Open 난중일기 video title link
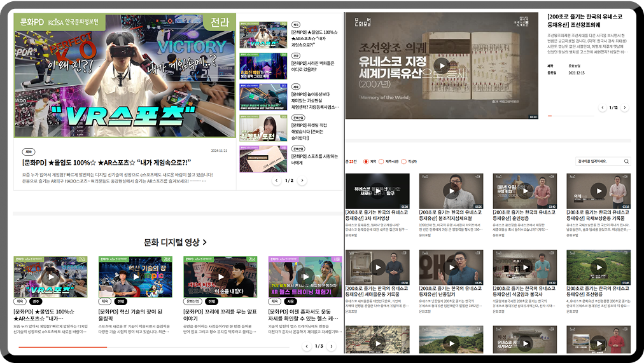This screenshot has width=644, height=363. (451, 291)
